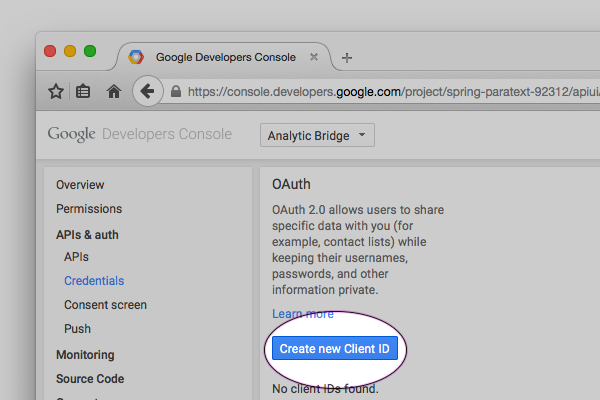This screenshot has height=400, width=600.
Task: Open Push in the sidebar
Action: (77, 329)
